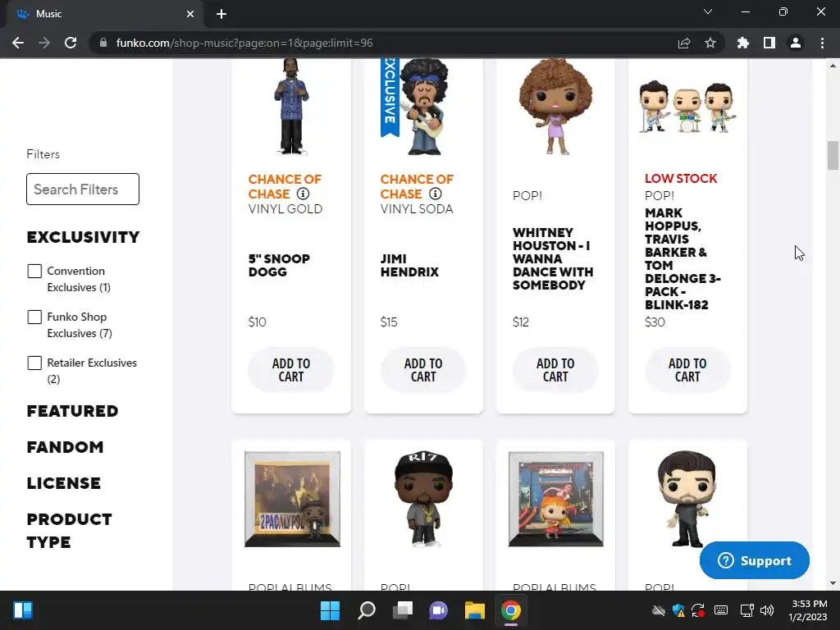Add Jimi Hendrix Vinyl Soda to cart
The width and height of the screenshot is (840, 630).
pyautogui.click(x=423, y=370)
